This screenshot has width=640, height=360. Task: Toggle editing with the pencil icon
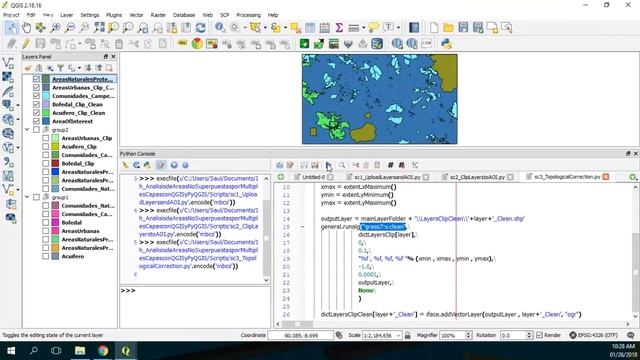[x=26, y=44]
